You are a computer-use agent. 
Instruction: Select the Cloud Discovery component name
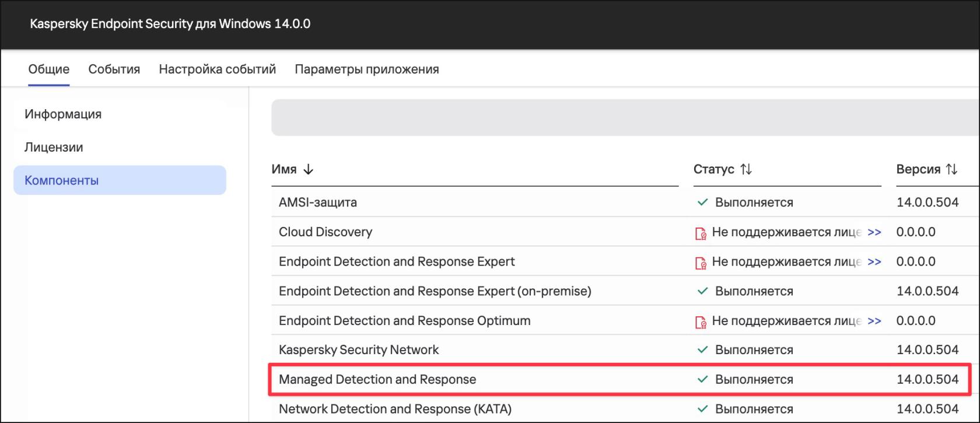coord(325,232)
